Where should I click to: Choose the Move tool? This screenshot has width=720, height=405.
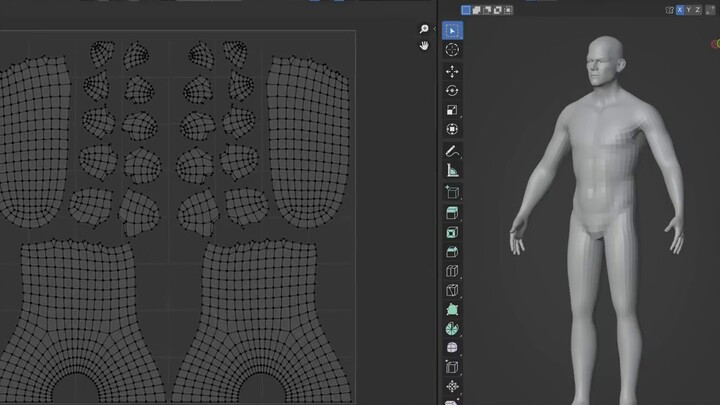pyautogui.click(x=452, y=72)
